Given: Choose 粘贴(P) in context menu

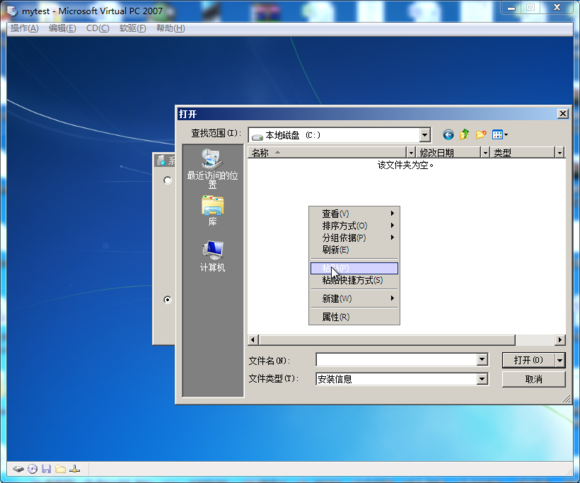Looking at the screenshot, I should pos(354,268).
